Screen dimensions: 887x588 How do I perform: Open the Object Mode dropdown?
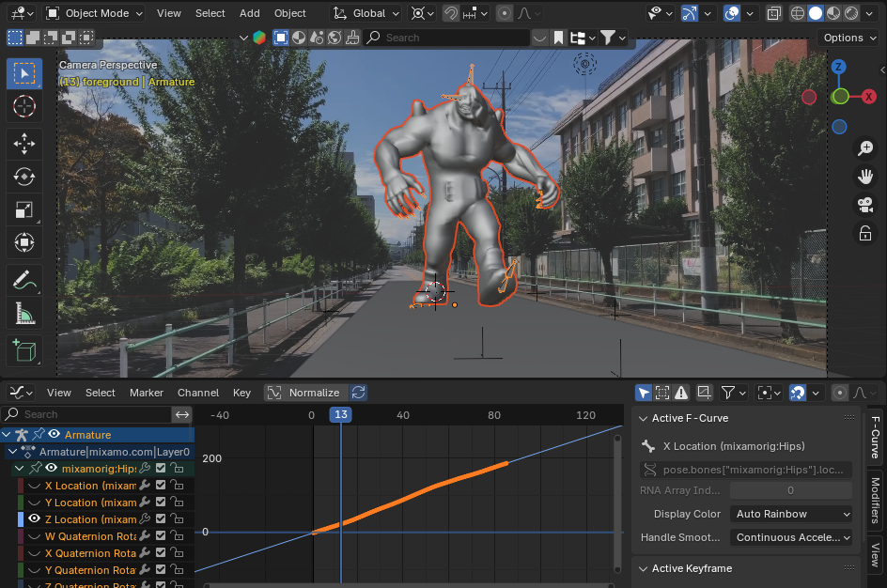coord(94,13)
